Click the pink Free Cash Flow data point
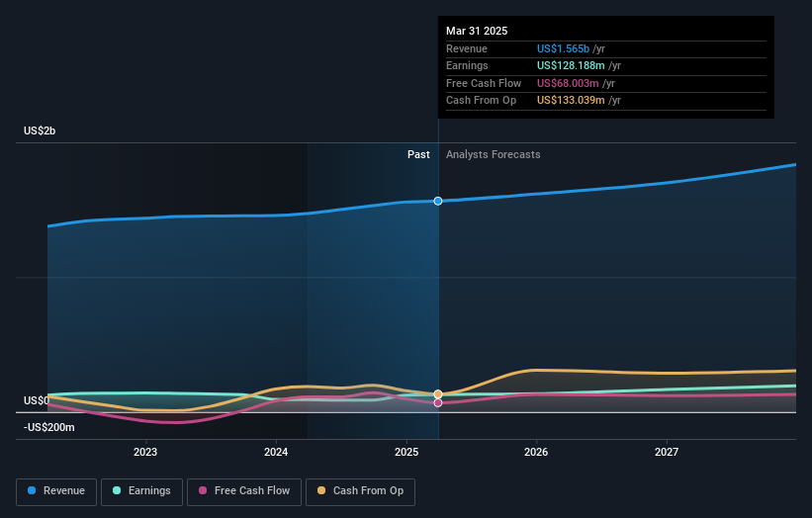The width and height of the screenshot is (812, 518). 438,402
